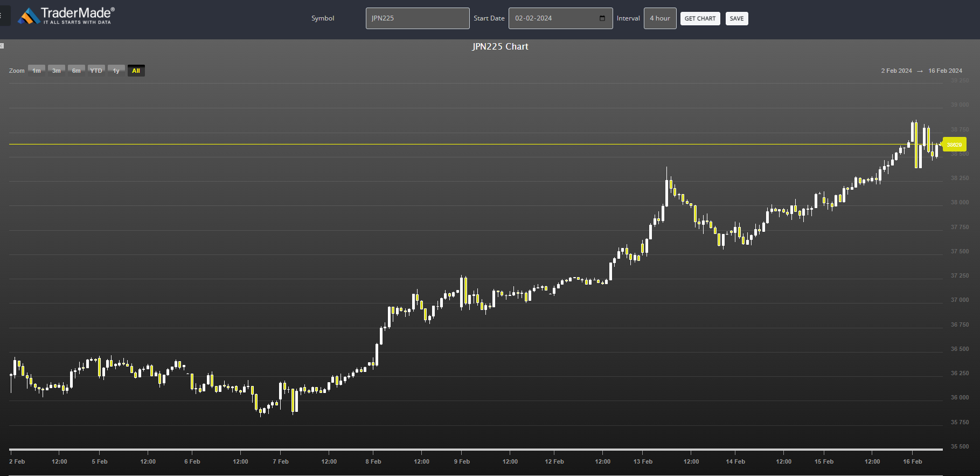
Task: Click the GET CHART button
Action: coord(700,18)
